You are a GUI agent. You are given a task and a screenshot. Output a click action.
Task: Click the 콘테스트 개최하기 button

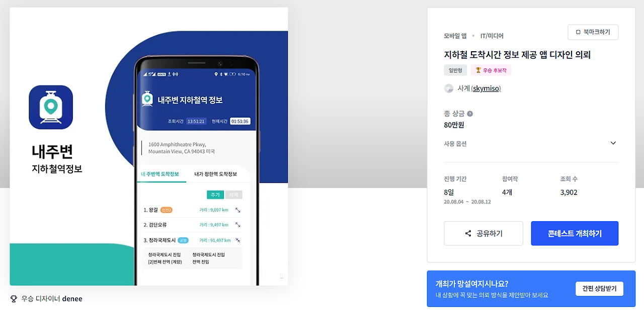click(575, 234)
